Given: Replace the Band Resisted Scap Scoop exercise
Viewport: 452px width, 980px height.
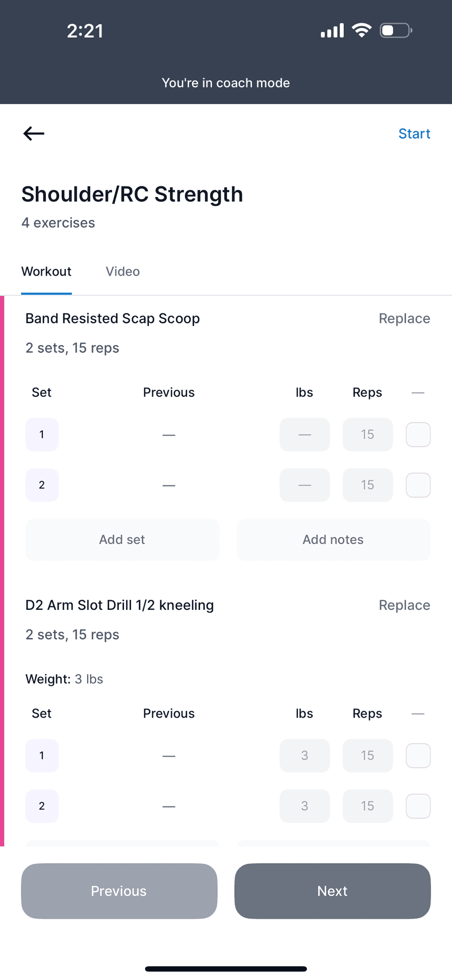Looking at the screenshot, I should point(404,318).
